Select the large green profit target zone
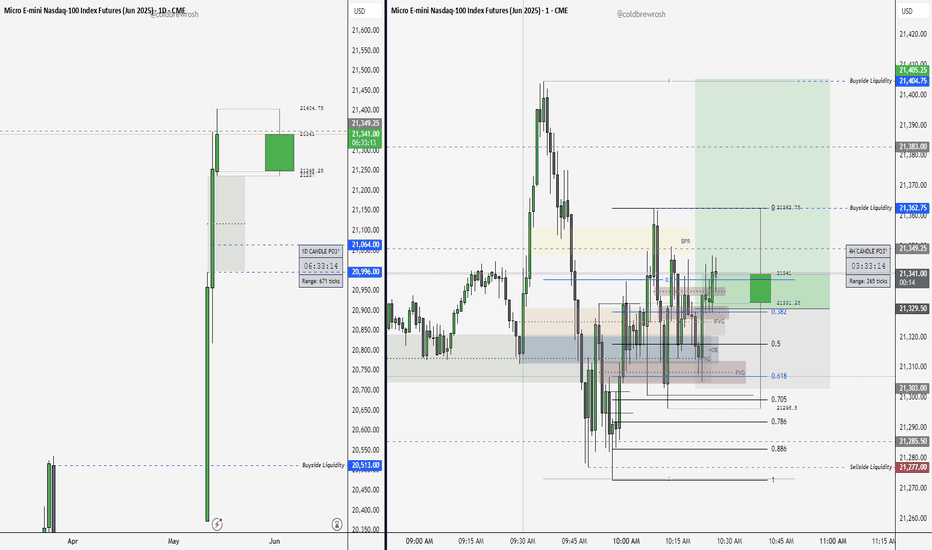 click(763, 193)
